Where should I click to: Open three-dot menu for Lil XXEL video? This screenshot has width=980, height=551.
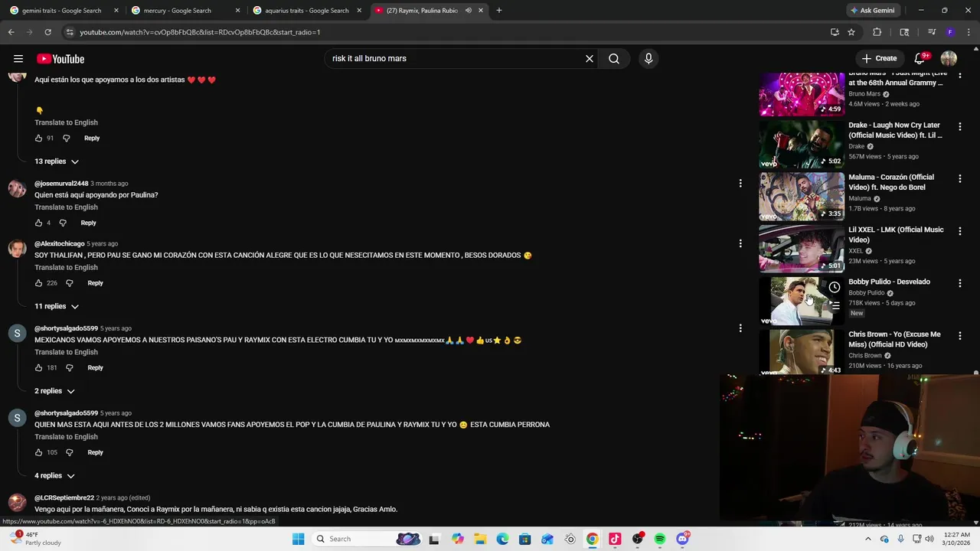(x=959, y=231)
